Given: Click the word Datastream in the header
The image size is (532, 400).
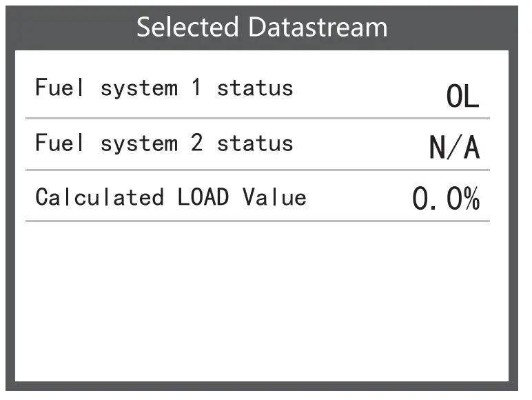Looking at the screenshot, I should (x=318, y=28).
